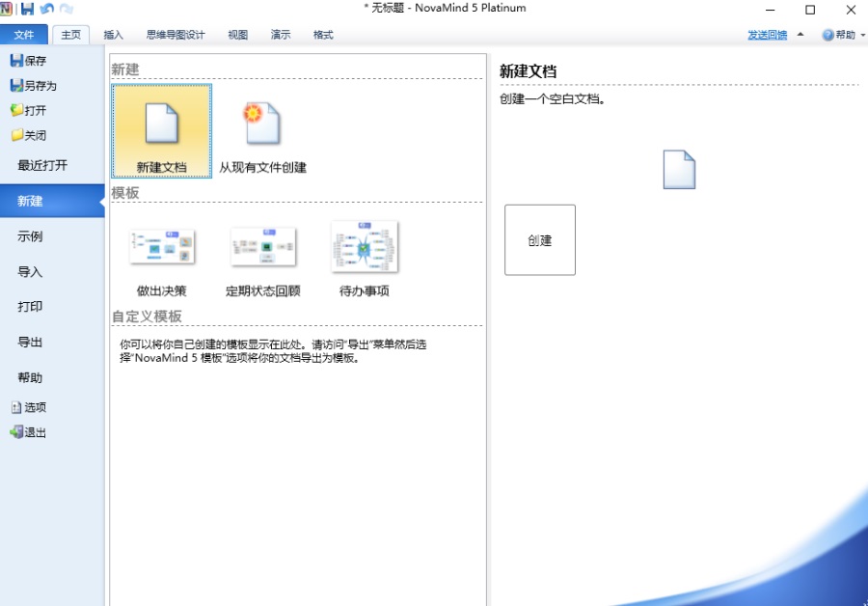Switch to the 思维导图设计 ribbon tab
Screen dimensions: 868x606
click(x=176, y=35)
